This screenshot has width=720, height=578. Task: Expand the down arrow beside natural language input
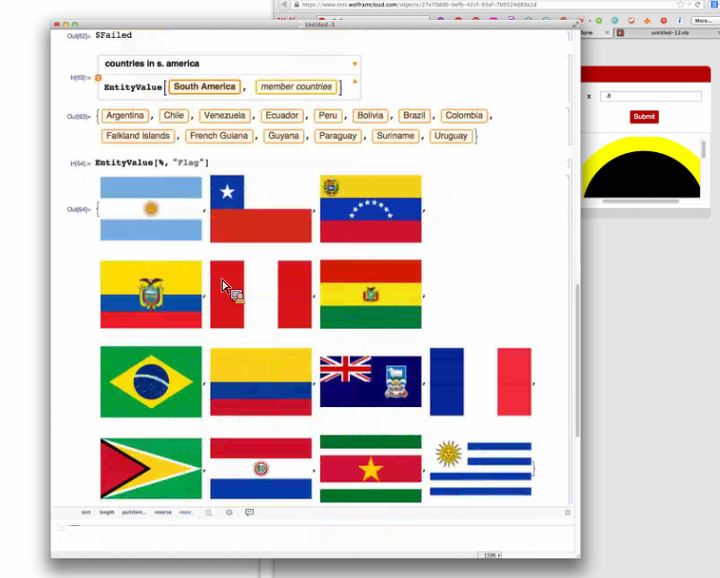pos(354,64)
